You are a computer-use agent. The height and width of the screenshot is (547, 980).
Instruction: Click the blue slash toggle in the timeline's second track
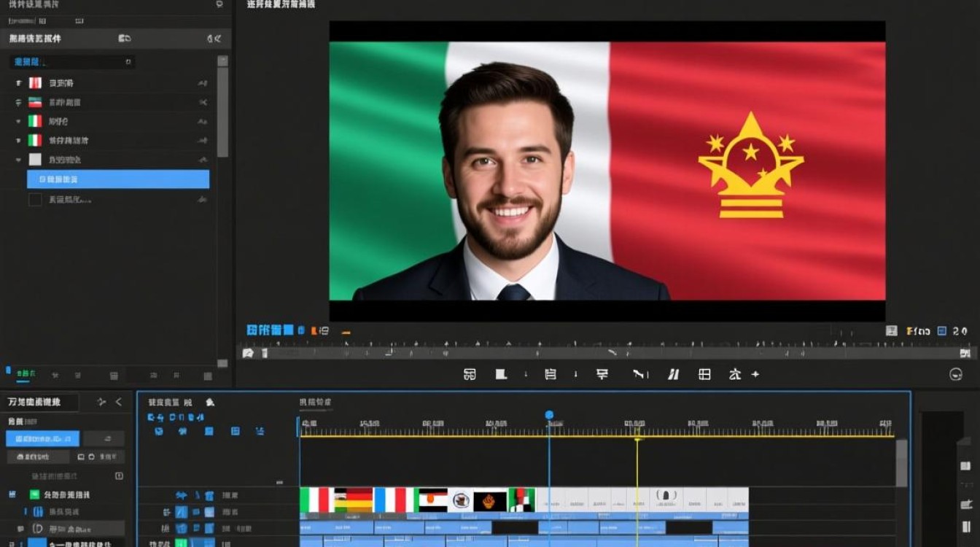point(182,513)
